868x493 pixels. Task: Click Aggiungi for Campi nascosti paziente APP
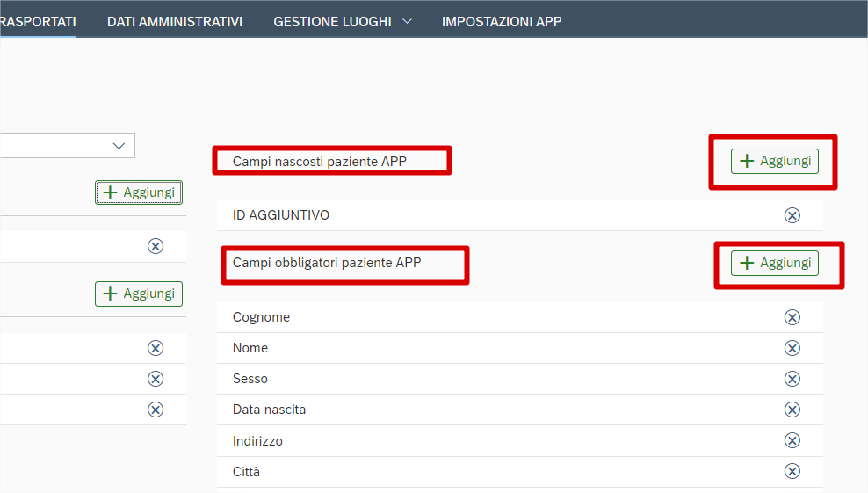774,161
